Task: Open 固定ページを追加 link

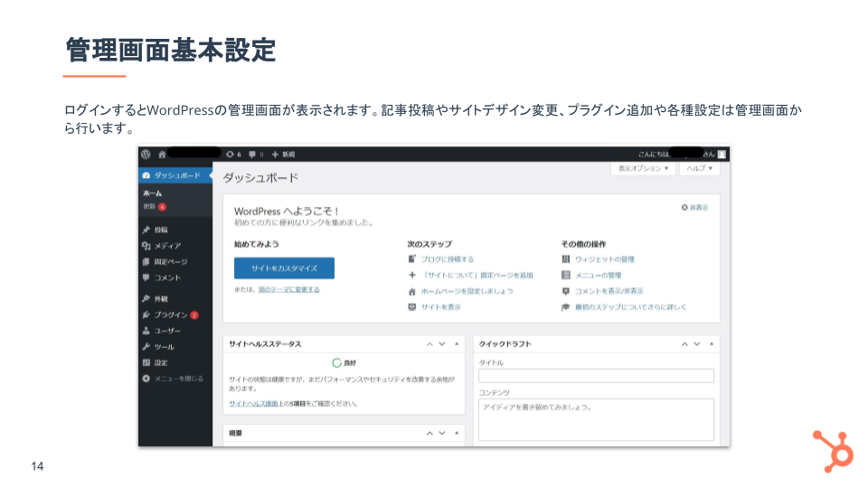Action: click(x=477, y=276)
